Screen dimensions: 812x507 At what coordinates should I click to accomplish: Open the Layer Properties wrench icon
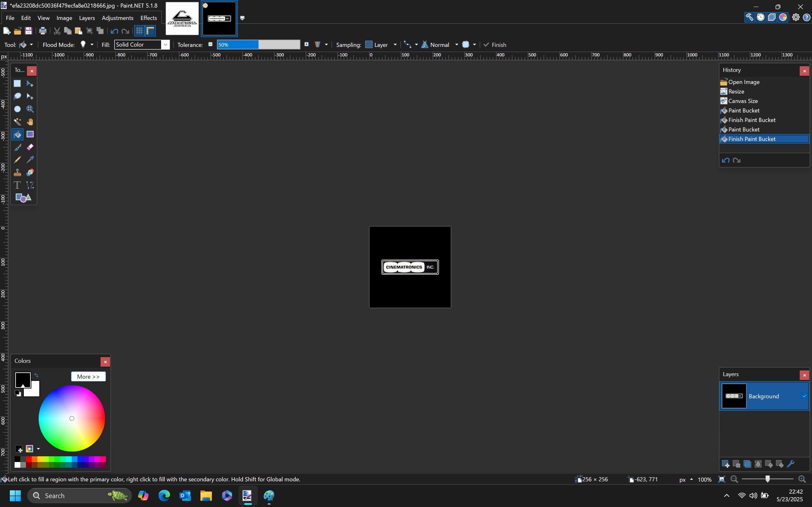pos(790,464)
